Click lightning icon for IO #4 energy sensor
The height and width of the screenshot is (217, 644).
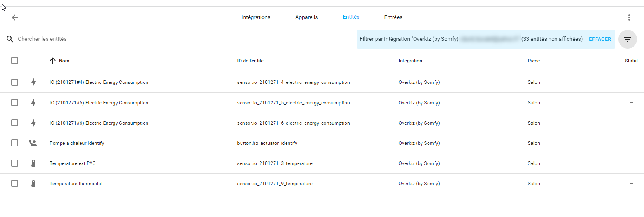[x=33, y=82]
